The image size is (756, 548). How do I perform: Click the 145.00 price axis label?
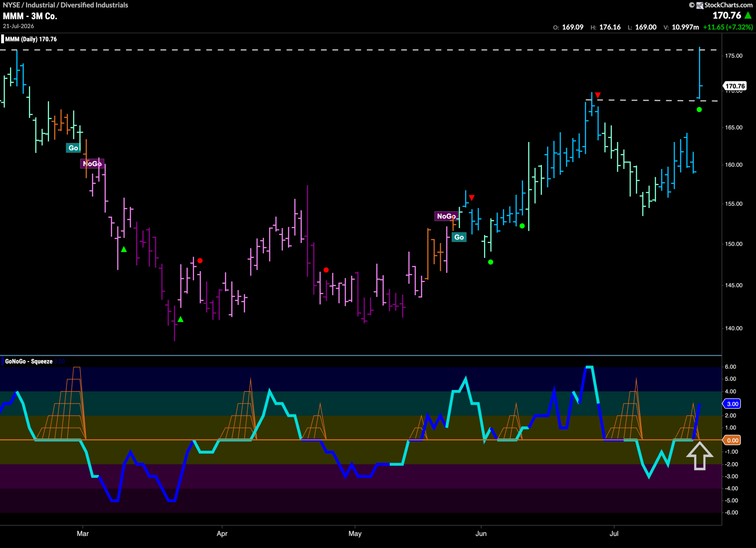tap(734, 285)
